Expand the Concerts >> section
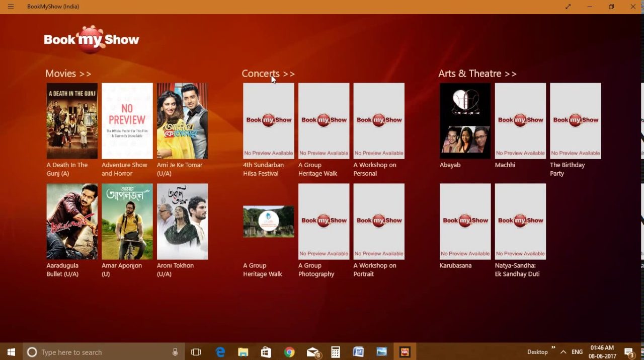This screenshot has height=360, width=644. tap(268, 74)
